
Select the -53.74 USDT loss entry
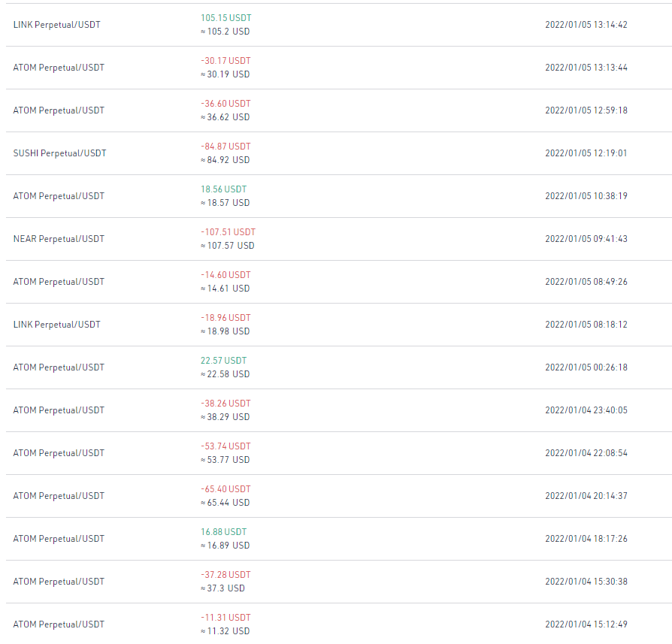pyautogui.click(x=226, y=446)
